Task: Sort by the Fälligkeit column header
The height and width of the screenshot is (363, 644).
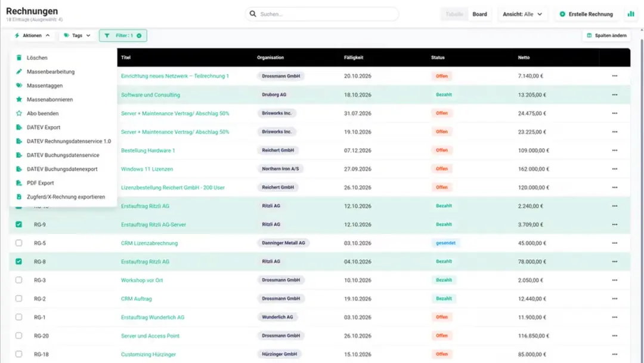Action: pyautogui.click(x=353, y=57)
